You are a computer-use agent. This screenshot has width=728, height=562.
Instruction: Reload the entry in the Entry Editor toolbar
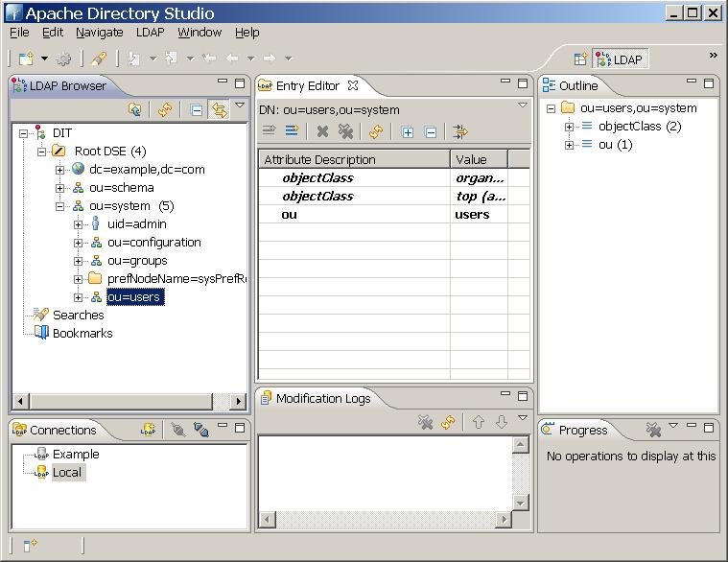tap(376, 132)
